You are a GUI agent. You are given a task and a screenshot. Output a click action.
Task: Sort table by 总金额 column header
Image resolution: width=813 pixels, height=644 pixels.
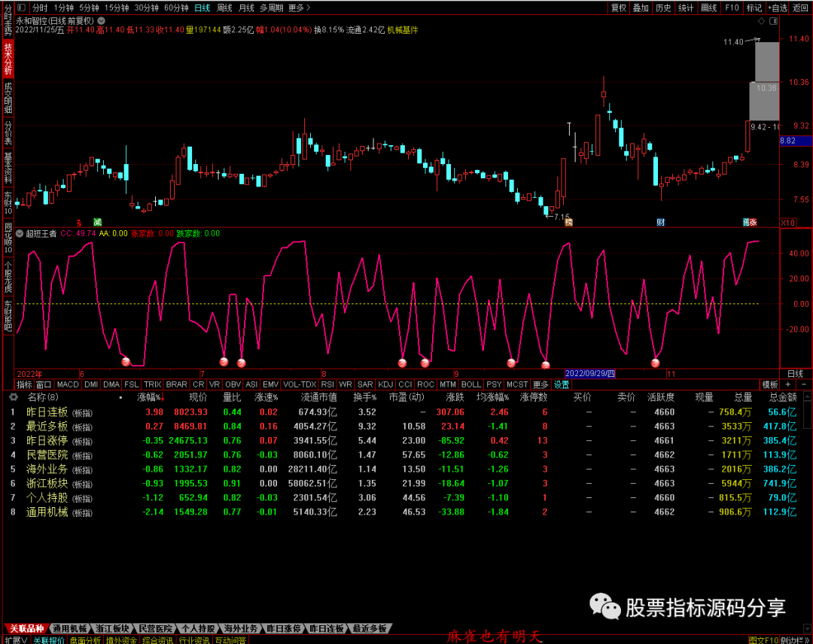(x=783, y=397)
